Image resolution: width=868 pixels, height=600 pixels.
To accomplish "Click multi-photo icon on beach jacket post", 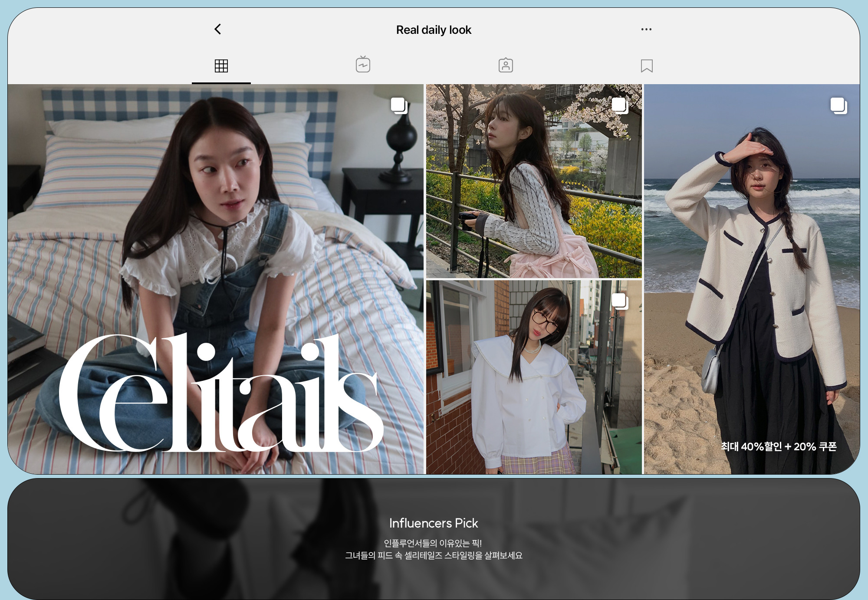I will [838, 105].
